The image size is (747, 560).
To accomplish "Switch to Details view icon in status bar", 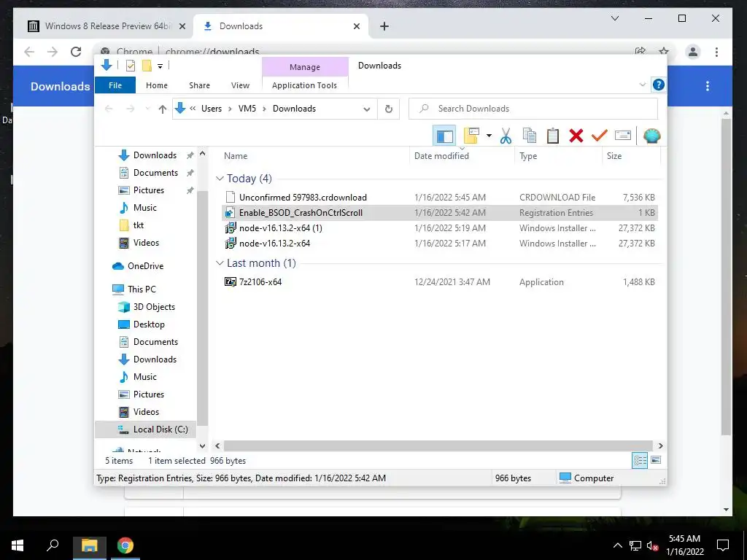I will pos(640,460).
